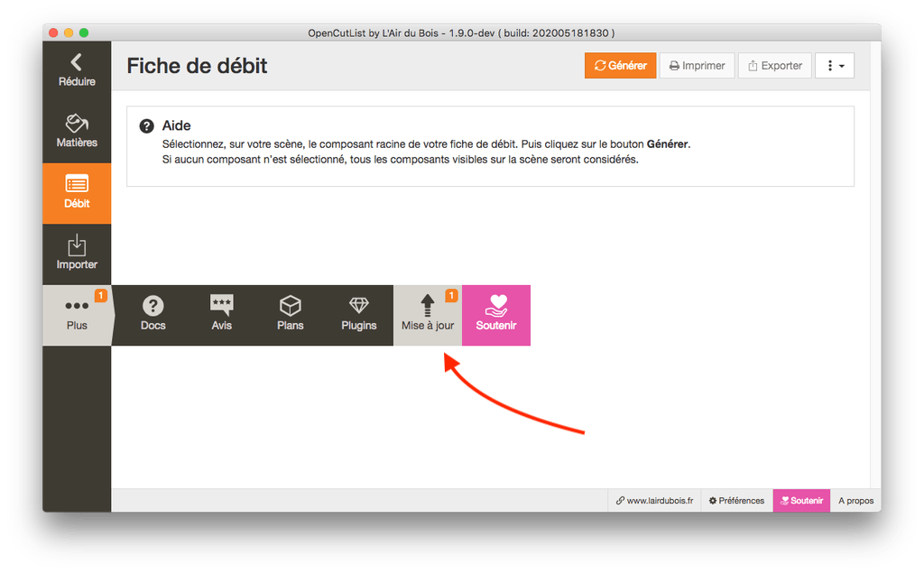This screenshot has width=924, height=573.
Task: Click the pink Soutenir heart tile
Action: [x=496, y=315]
